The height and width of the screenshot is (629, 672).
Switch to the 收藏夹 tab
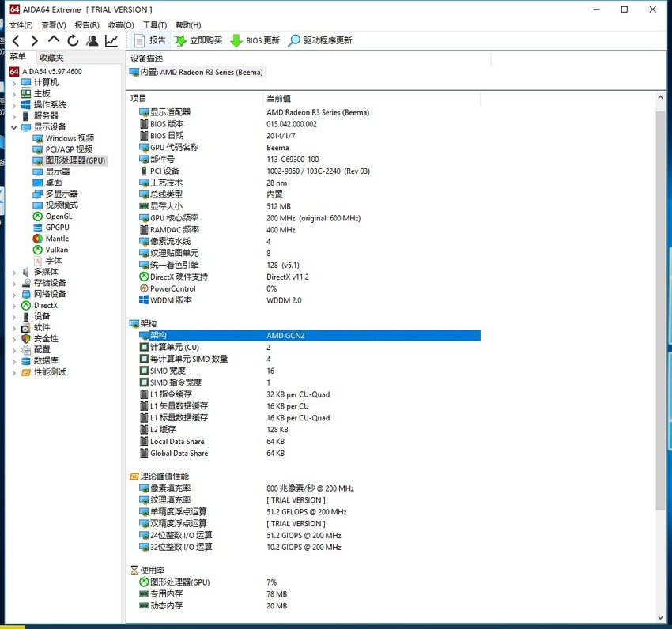pyautogui.click(x=51, y=58)
